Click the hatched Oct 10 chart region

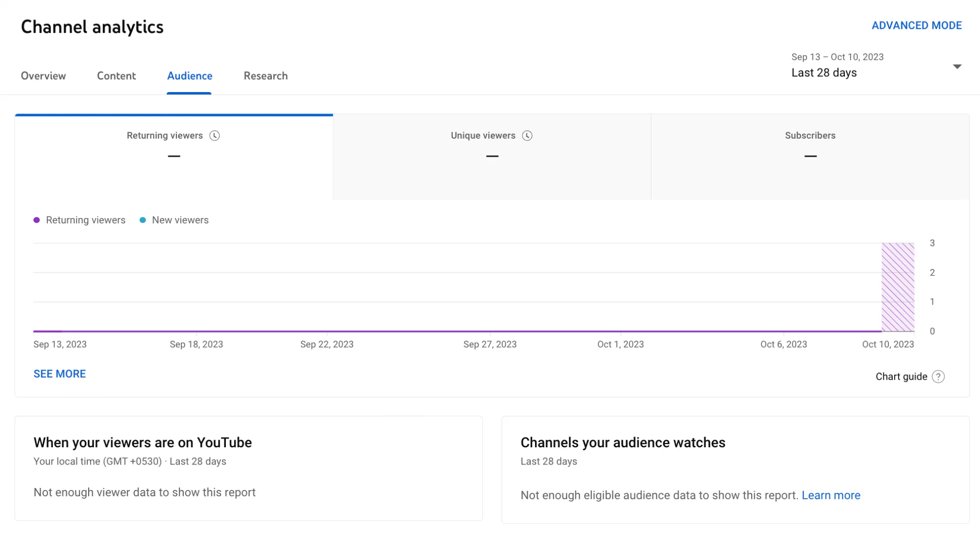click(898, 287)
